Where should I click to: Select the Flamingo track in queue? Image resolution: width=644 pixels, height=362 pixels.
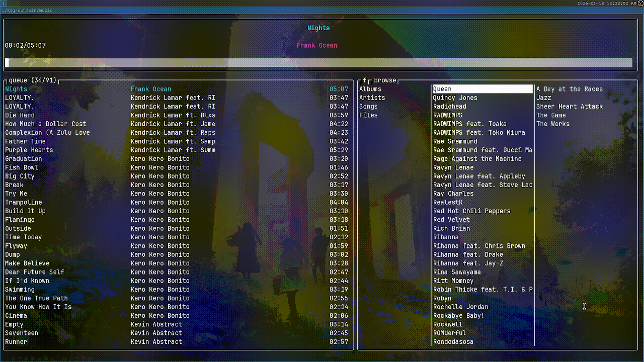[20, 220]
